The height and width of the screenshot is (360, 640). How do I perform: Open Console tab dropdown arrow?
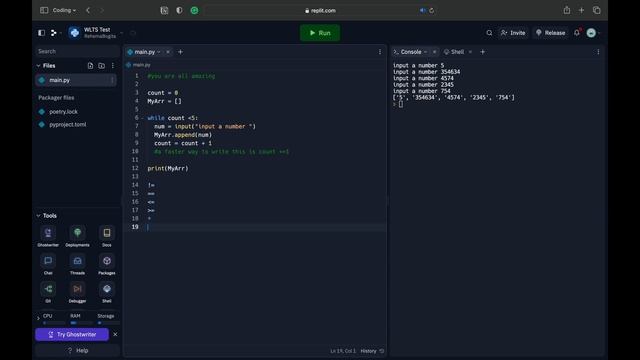click(425, 52)
